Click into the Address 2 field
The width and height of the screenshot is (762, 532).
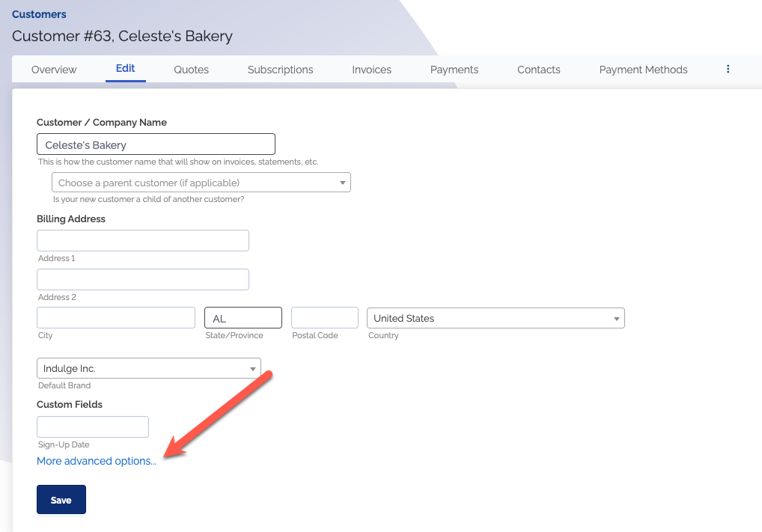pos(142,279)
